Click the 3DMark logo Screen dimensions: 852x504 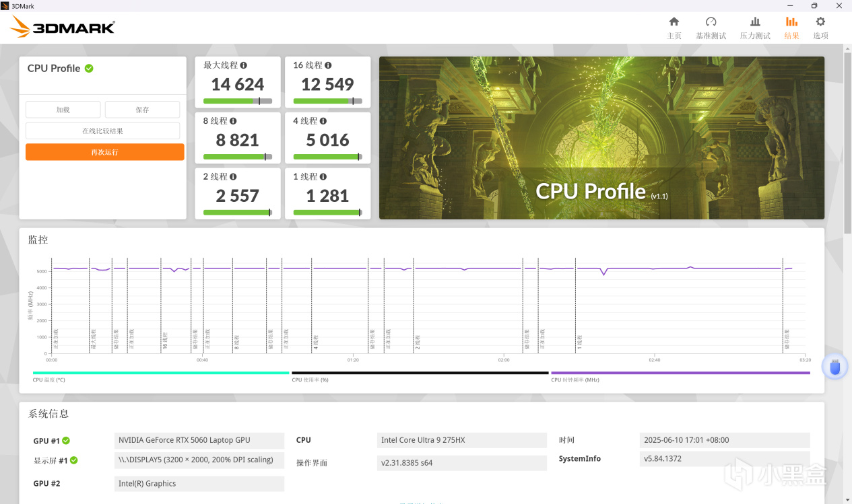[x=63, y=27]
